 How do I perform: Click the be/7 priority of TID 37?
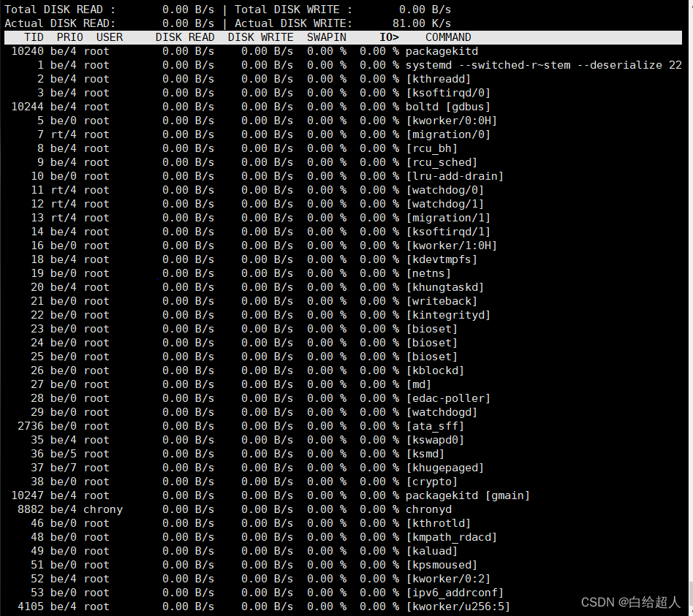click(x=63, y=468)
